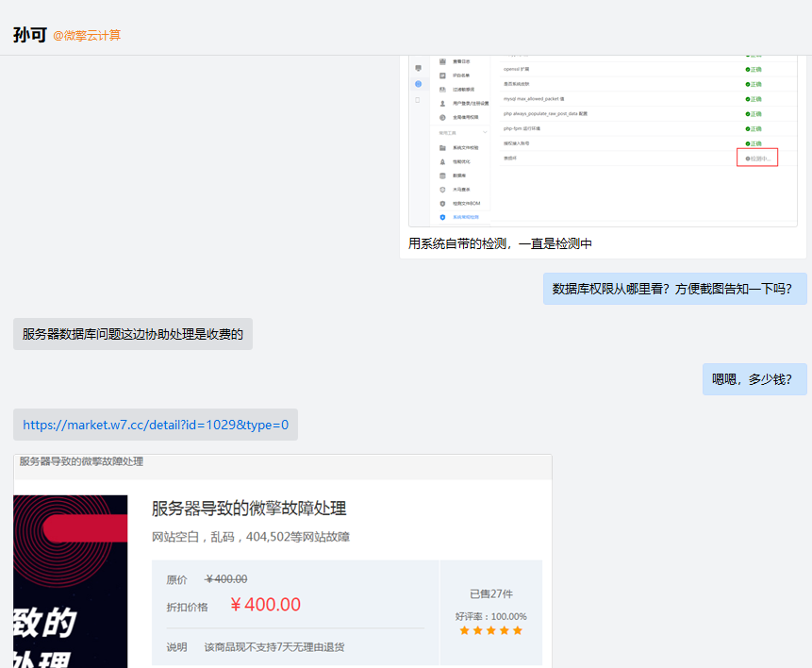Click the monitor icon in screenshot left rail

419,68
